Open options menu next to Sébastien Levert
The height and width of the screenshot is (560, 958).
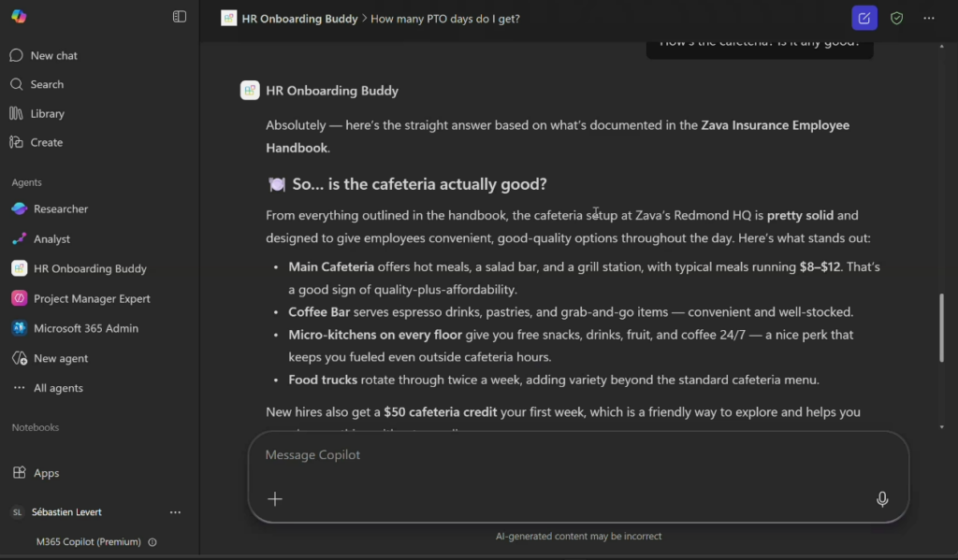click(x=175, y=512)
